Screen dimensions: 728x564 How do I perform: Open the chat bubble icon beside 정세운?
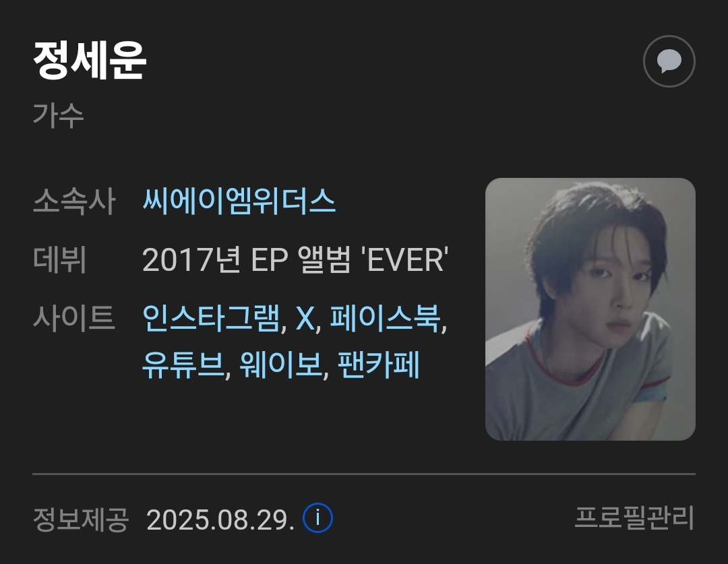tap(669, 61)
